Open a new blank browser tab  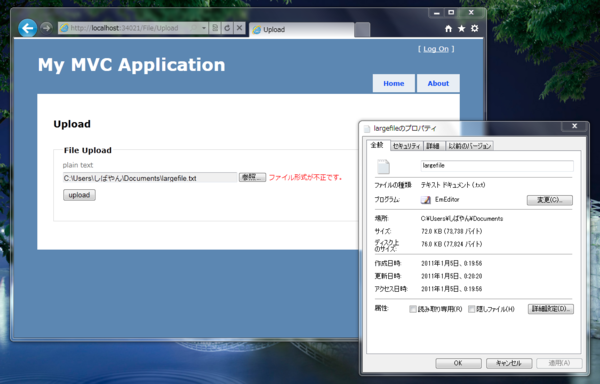(362, 29)
